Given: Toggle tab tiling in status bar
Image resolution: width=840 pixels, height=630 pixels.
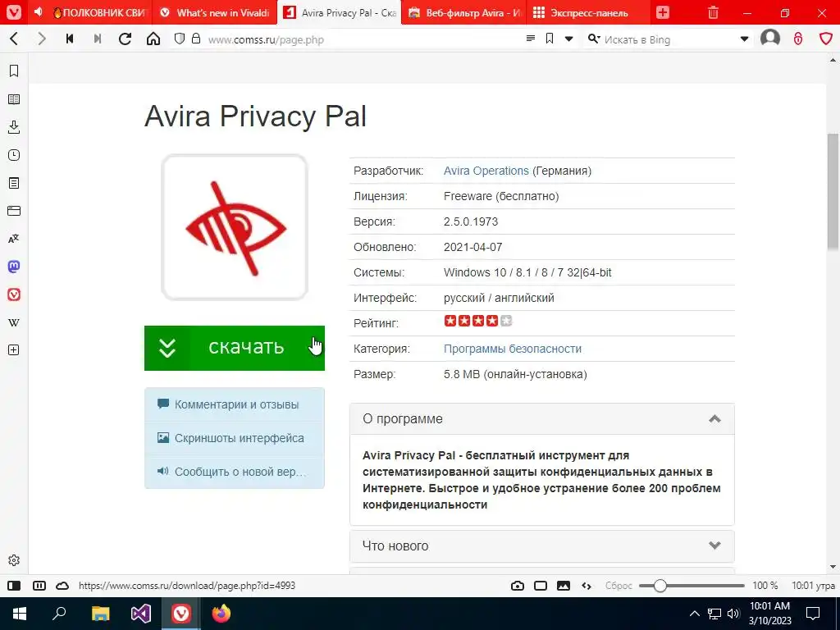Looking at the screenshot, I should pos(541,586).
